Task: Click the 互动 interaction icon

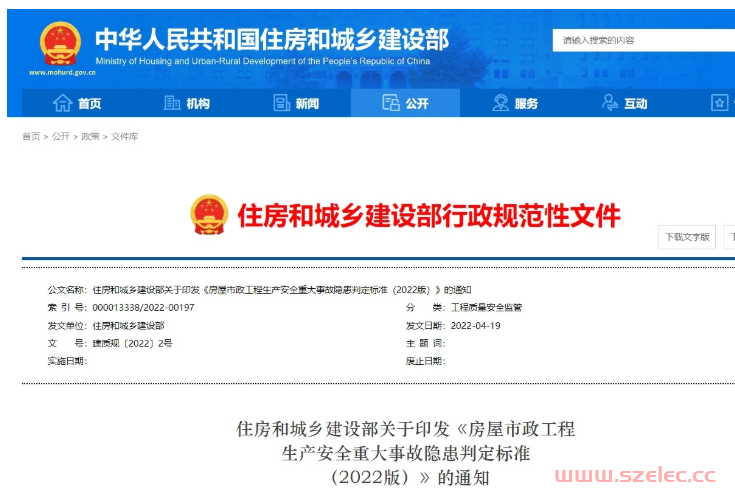Action: (610, 103)
